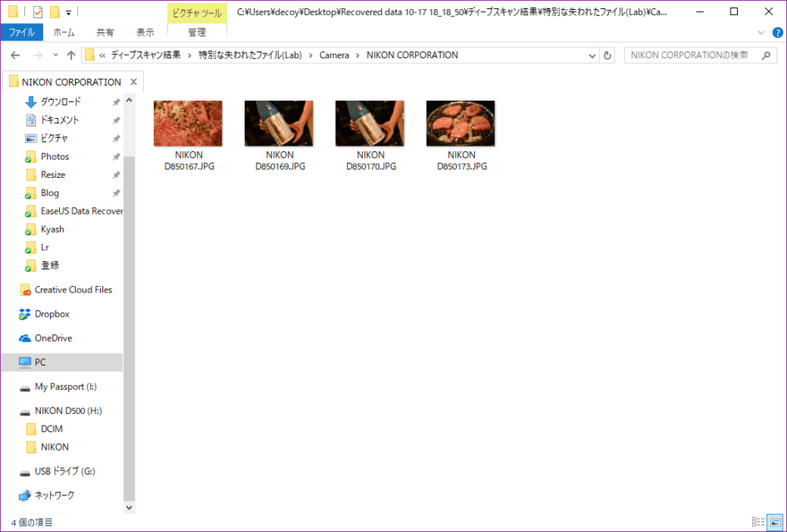Switch to large thumbnails view icon
Viewport: 787px width, 532px height.
click(775, 522)
